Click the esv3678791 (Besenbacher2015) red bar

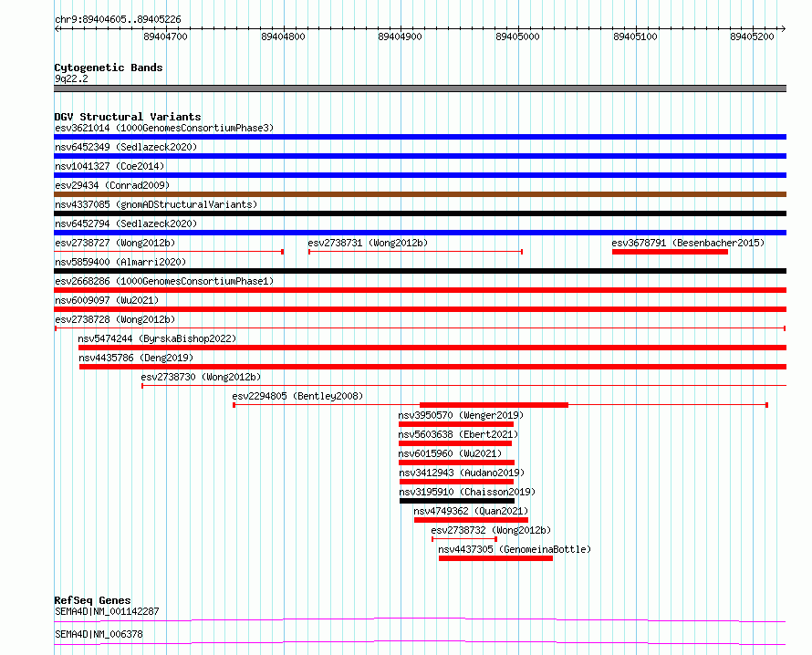(x=670, y=252)
